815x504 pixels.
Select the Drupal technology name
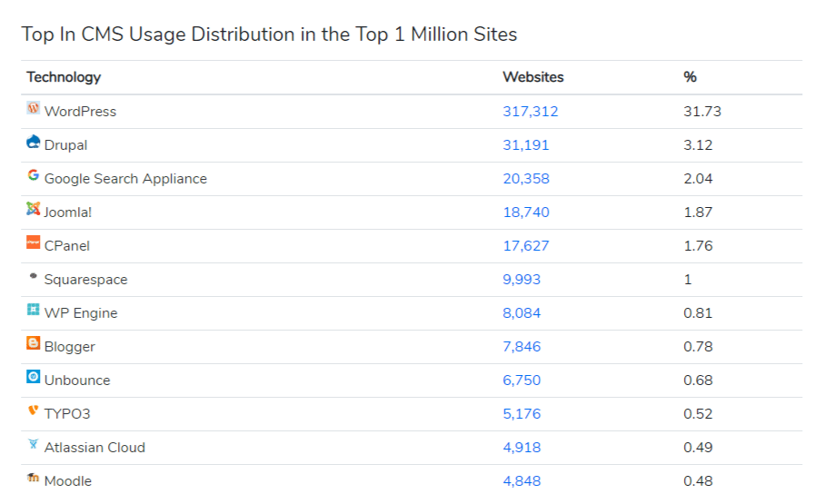[x=65, y=145]
